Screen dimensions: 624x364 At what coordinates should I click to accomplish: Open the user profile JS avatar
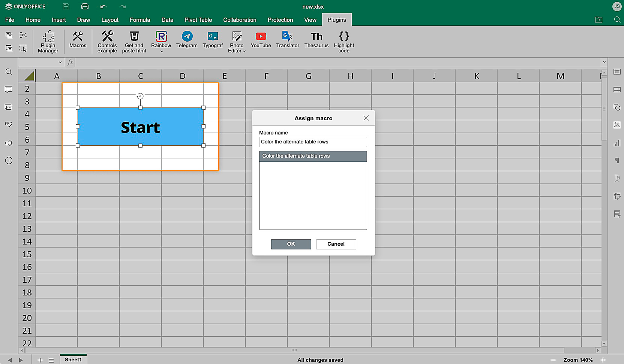click(x=616, y=6)
